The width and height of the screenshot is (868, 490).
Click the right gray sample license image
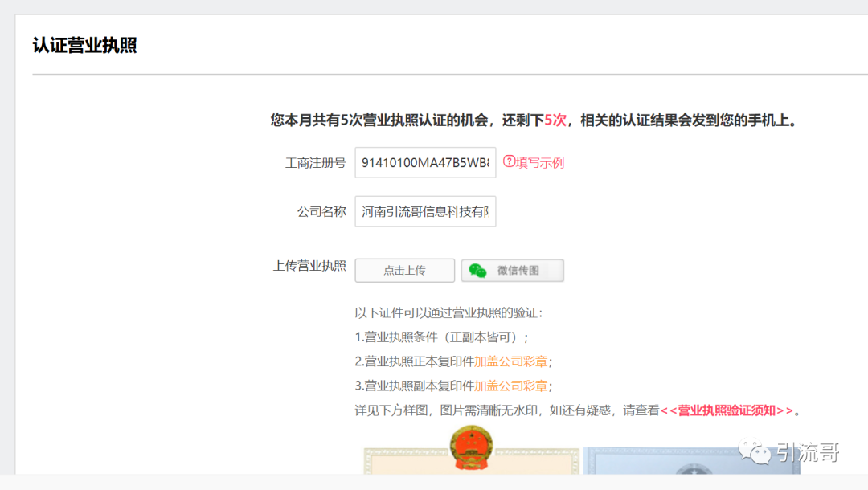point(691,462)
